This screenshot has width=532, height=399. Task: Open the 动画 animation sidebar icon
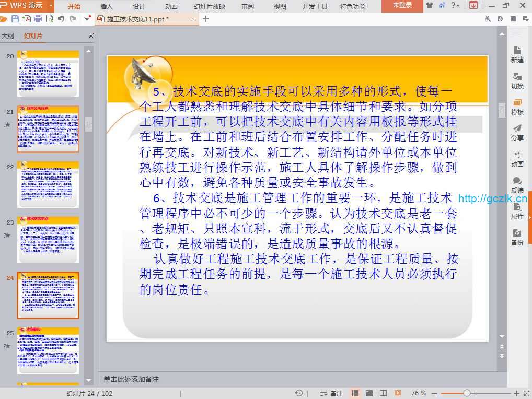coord(517,159)
